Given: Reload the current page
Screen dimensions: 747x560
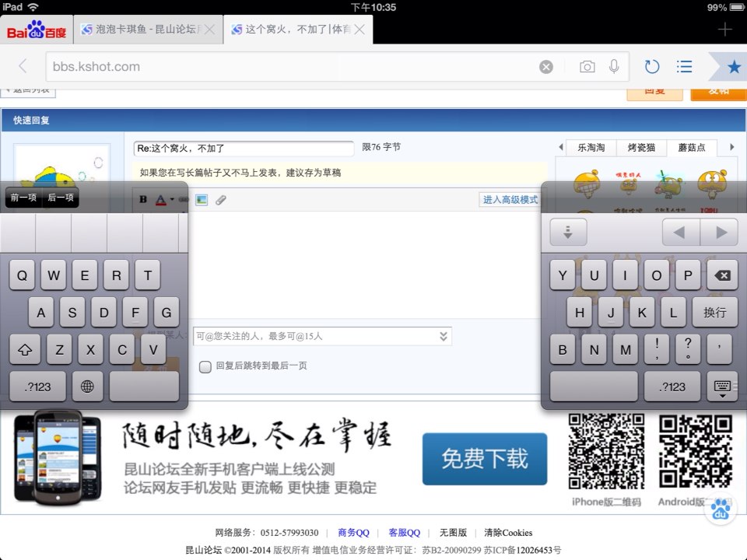Looking at the screenshot, I should tap(652, 67).
